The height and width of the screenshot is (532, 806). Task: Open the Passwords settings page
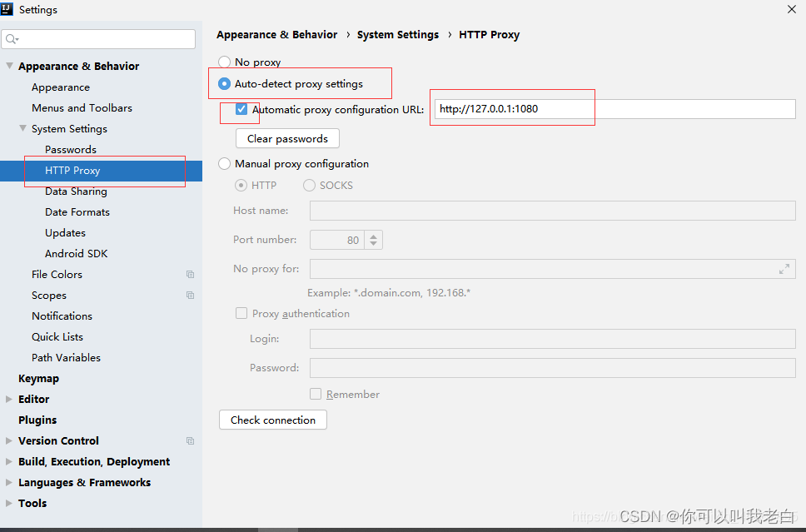pyautogui.click(x=71, y=150)
